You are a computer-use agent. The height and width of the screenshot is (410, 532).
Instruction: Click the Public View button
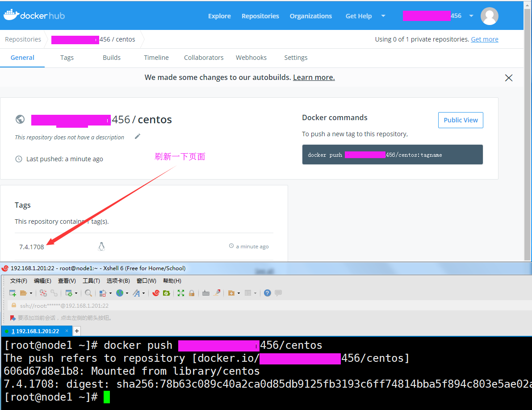461,120
